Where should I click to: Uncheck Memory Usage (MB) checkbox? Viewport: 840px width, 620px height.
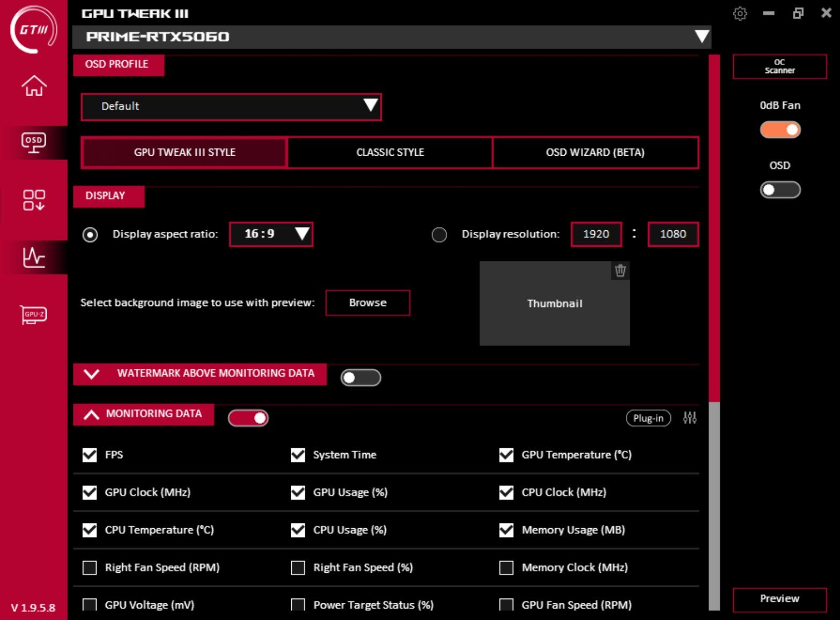coord(506,530)
